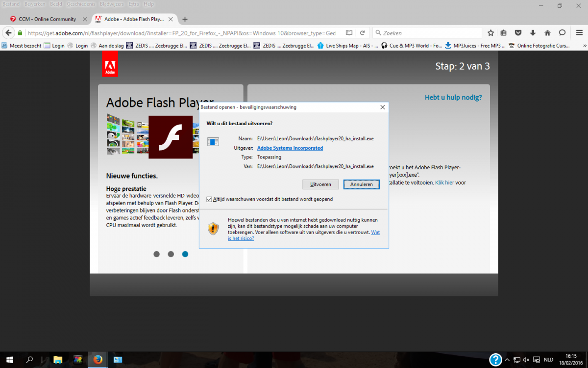This screenshot has height=368, width=588.
Task: Click the muted speaker volume icon
Action: pos(526,360)
